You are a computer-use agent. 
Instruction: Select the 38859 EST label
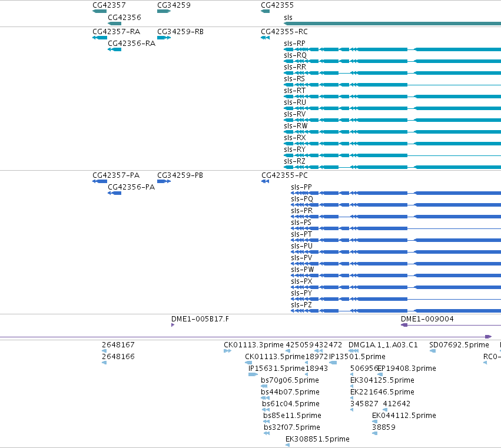(384, 427)
